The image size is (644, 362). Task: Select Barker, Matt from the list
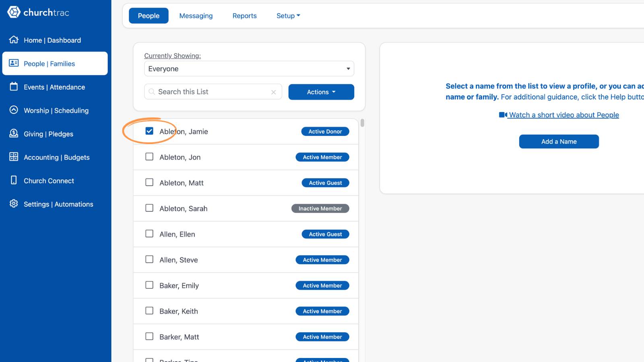[179, 337]
